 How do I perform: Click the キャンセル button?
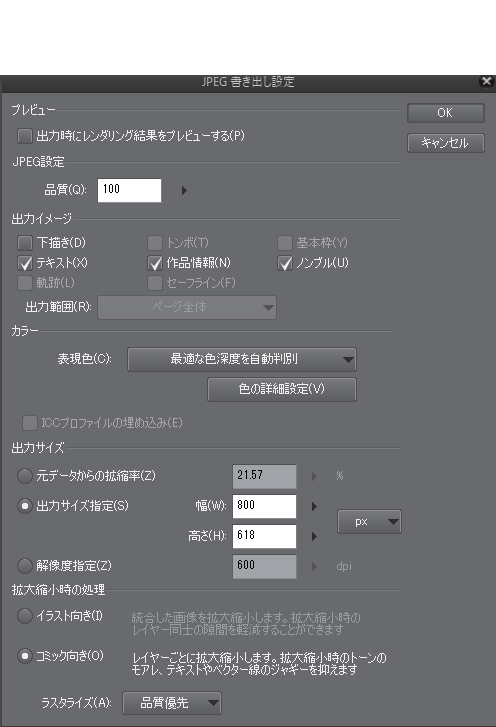click(x=445, y=143)
